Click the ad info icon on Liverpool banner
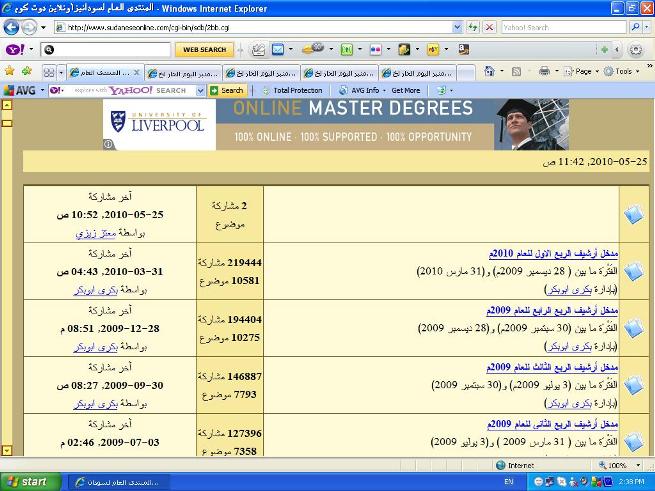The height and width of the screenshot is (491, 655). [x=108, y=144]
